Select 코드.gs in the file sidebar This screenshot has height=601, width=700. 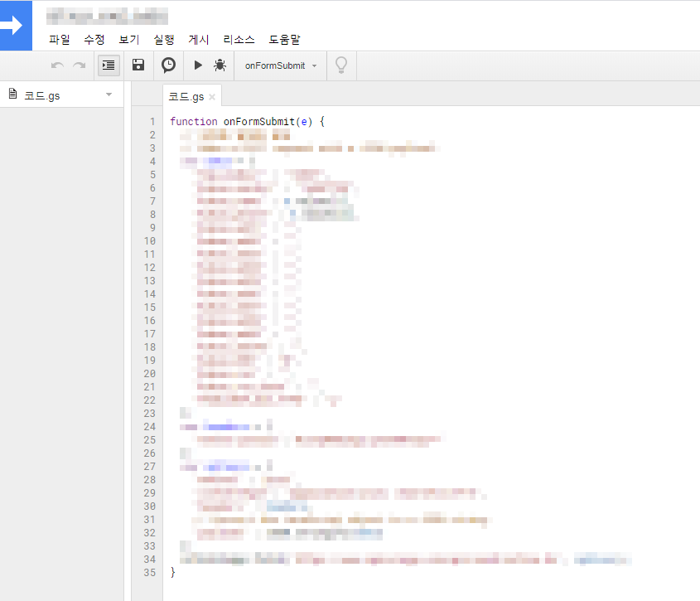tap(41, 95)
